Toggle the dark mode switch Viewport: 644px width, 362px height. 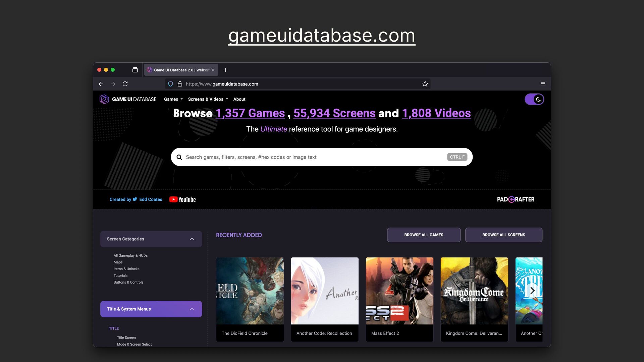(x=534, y=99)
